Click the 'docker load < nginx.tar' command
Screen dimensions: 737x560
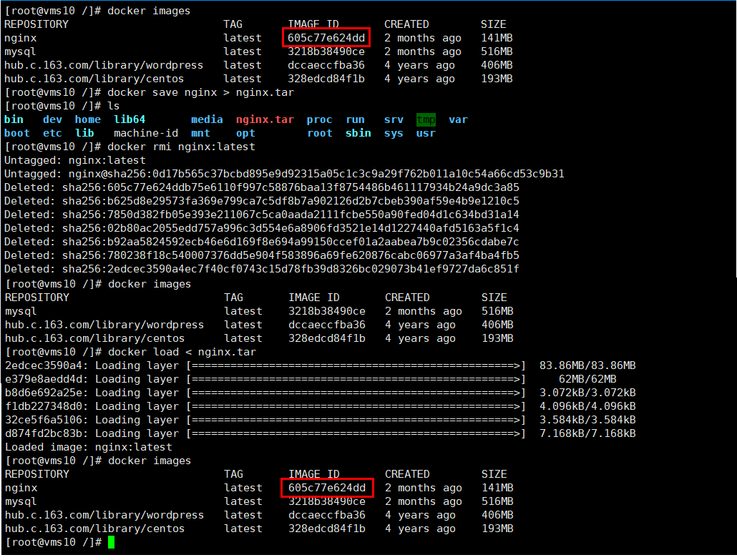(x=182, y=353)
